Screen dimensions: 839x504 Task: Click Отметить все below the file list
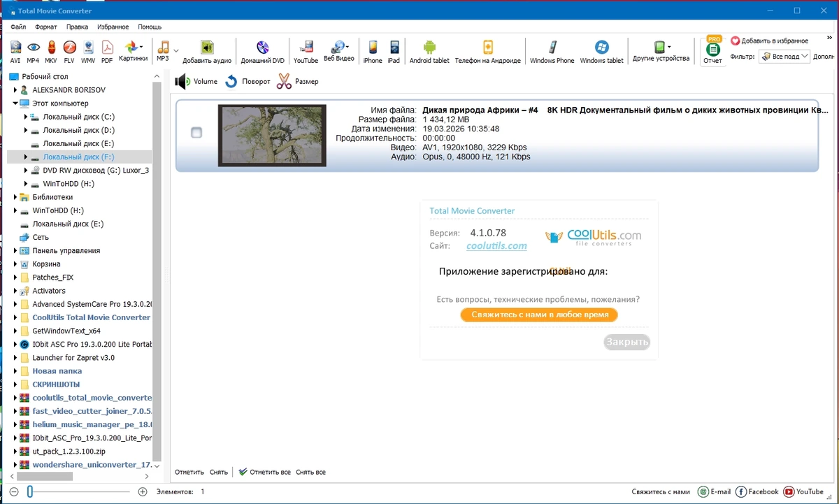coord(265,472)
